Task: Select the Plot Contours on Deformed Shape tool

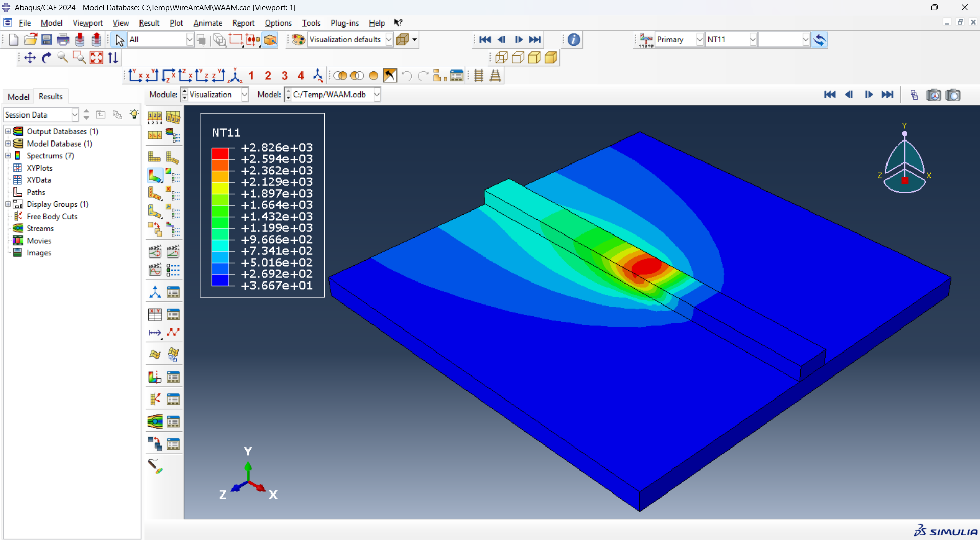Action: 154,175
